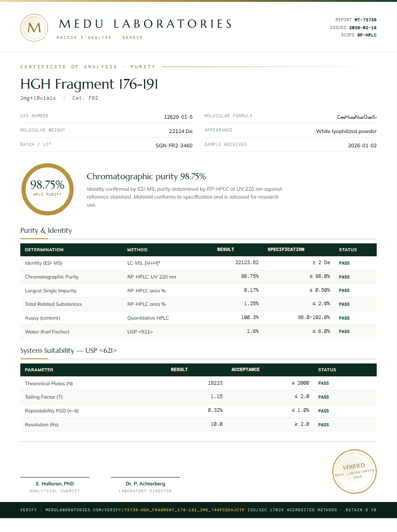
Task: Click the tailing factor result 1.15
Action: 217,397
